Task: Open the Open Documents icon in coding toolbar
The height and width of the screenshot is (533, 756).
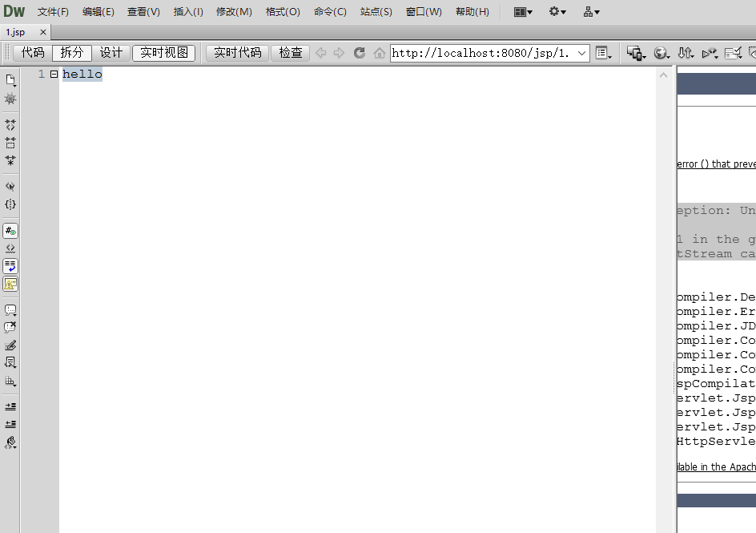Action: coord(10,80)
